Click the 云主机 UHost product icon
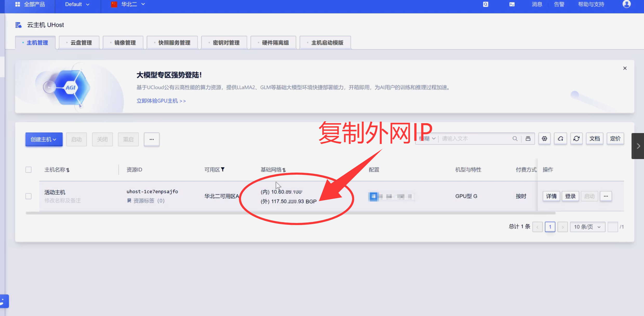Screen dimensions: 644x316 tap(18, 25)
